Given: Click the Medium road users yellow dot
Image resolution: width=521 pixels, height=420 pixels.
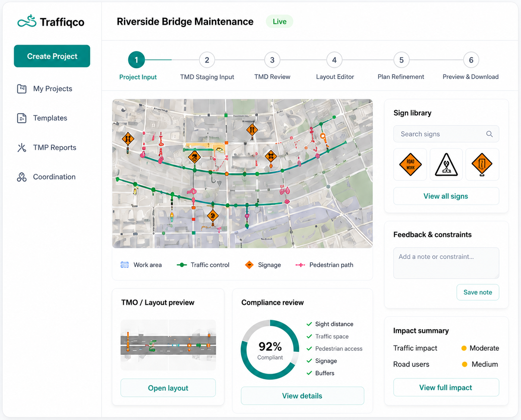Looking at the screenshot, I should 465,364.
